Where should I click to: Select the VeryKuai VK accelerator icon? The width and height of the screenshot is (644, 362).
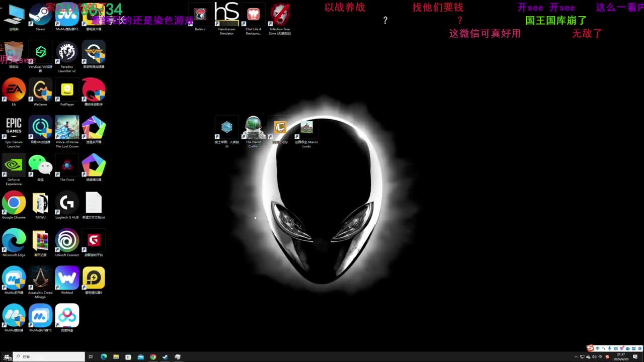tap(40, 57)
